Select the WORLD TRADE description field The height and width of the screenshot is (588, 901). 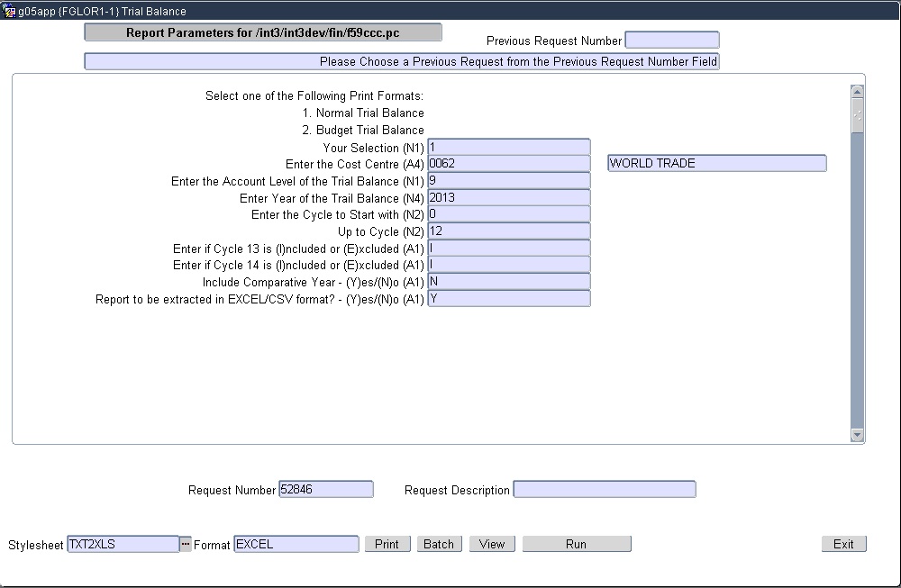[716, 163]
